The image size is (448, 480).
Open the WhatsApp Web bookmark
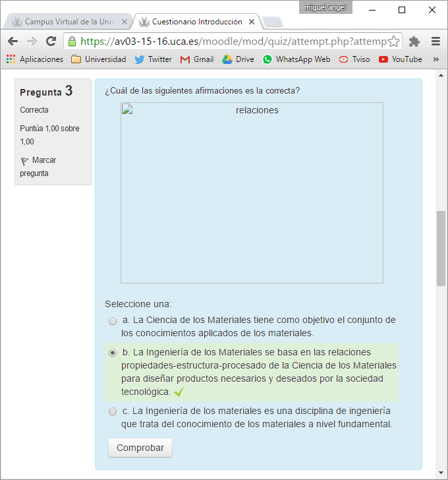296,59
